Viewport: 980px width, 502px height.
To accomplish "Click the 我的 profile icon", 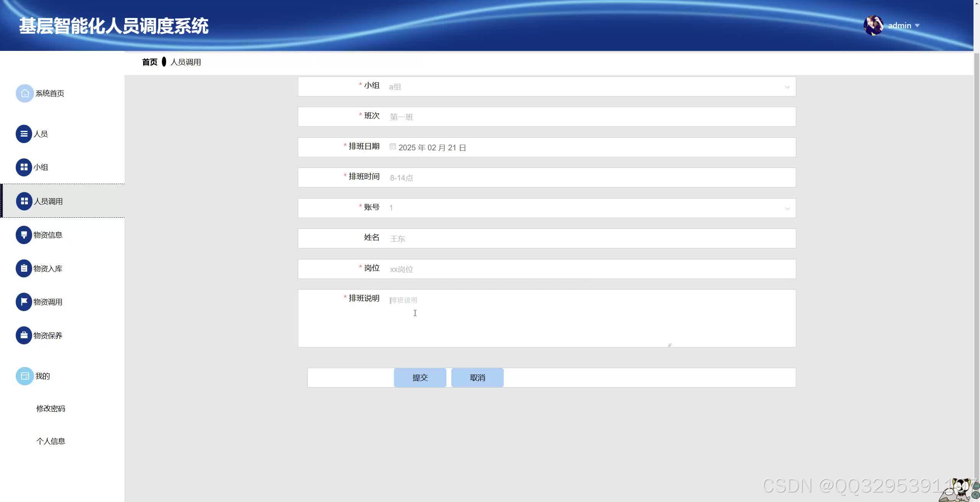I will click(x=24, y=376).
